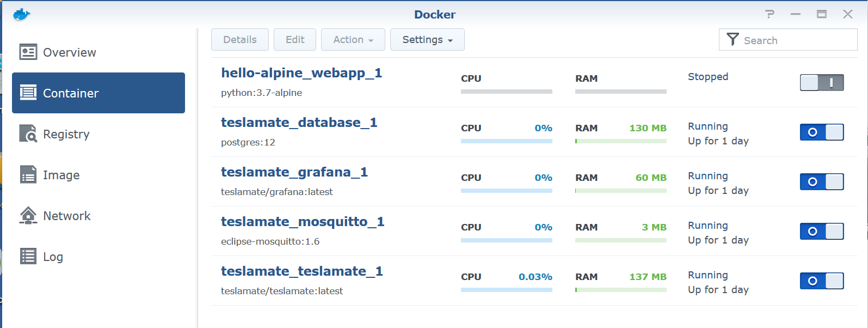Image resolution: width=868 pixels, height=328 pixels.
Task: Click CPU usage bar of teslamate_database_1
Action: [x=507, y=141]
